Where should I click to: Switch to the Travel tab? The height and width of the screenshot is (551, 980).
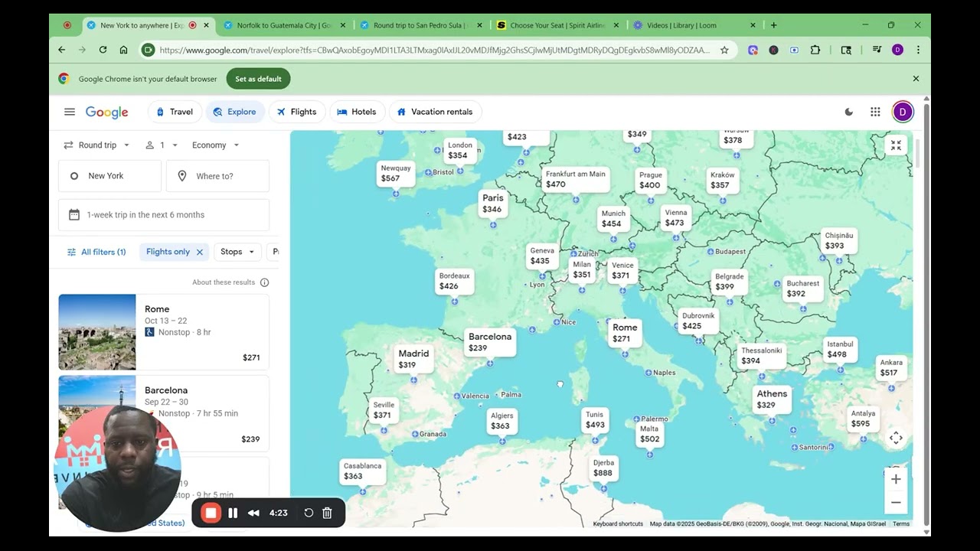175,112
